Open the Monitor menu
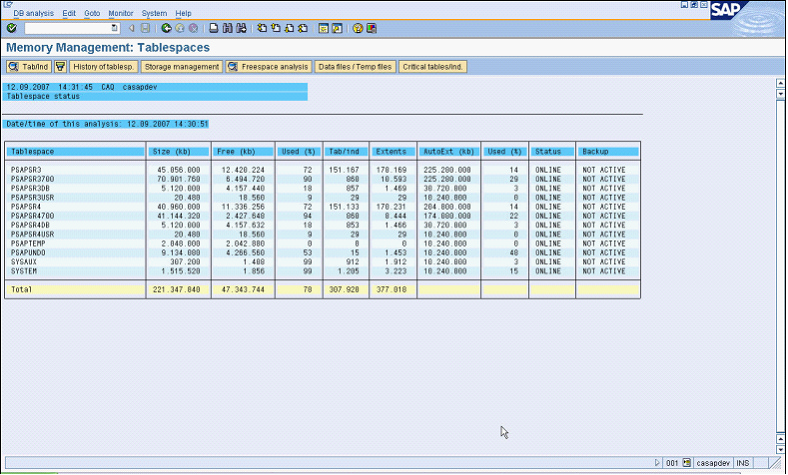Image resolution: width=788 pixels, height=475 pixels. (x=121, y=13)
